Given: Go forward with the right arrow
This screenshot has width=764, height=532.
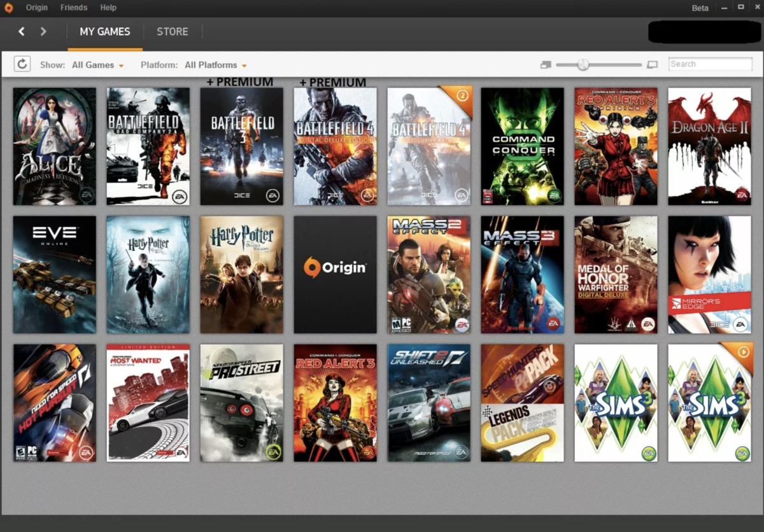Looking at the screenshot, I should 43,31.
